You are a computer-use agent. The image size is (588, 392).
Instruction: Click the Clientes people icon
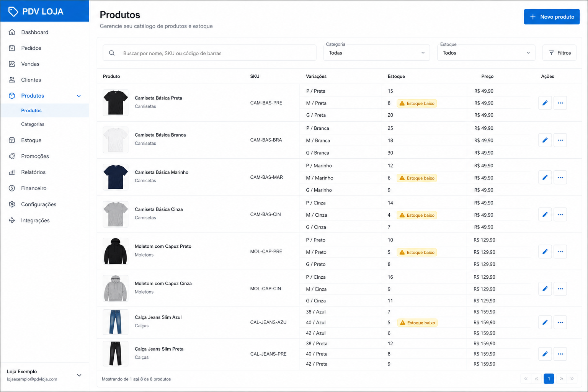click(12, 80)
